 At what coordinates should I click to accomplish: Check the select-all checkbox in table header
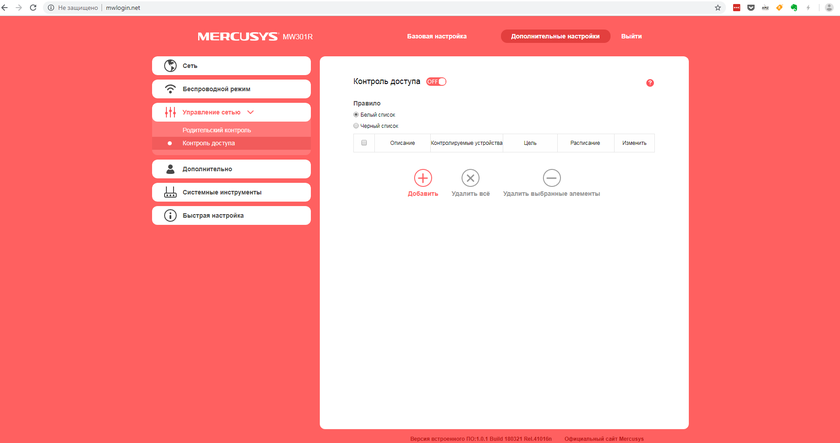[x=364, y=143]
